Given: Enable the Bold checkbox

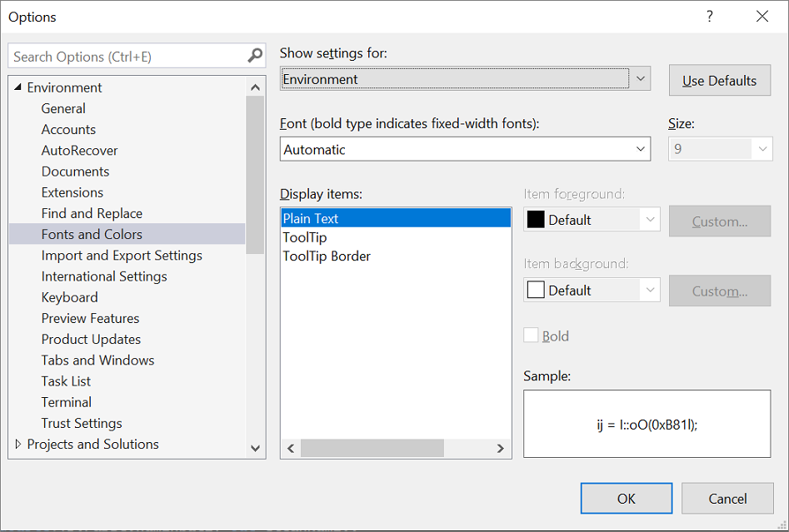Looking at the screenshot, I should (x=531, y=336).
